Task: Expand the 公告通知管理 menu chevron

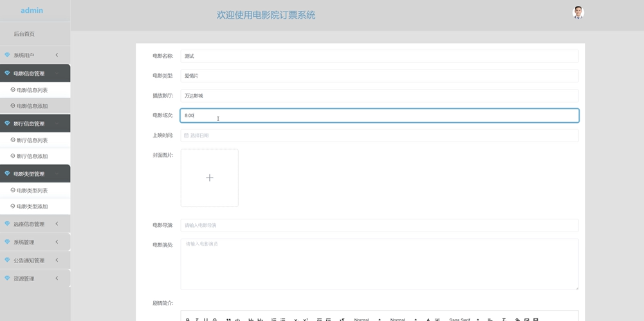Action: (x=57, y=260)
